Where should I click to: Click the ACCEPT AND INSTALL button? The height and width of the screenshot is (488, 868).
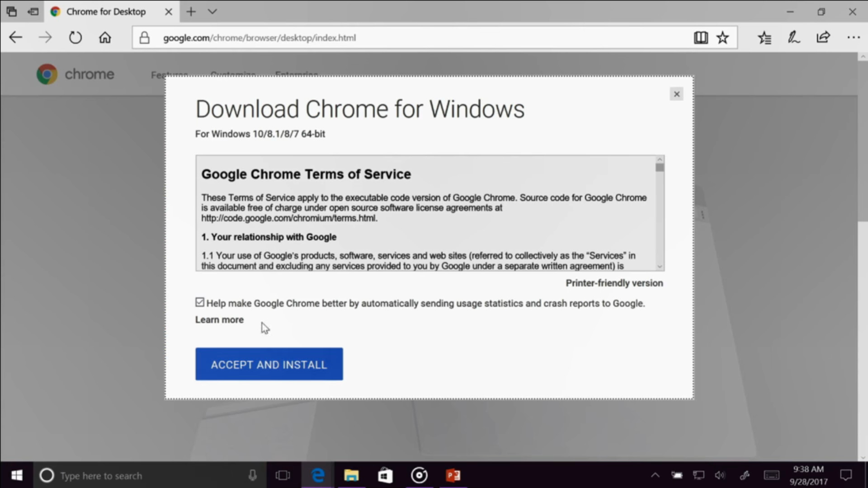(269, 364)
